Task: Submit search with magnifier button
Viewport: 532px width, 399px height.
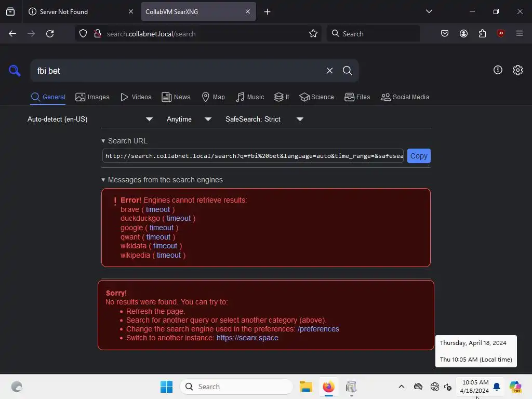Action: tap(347, 71)
